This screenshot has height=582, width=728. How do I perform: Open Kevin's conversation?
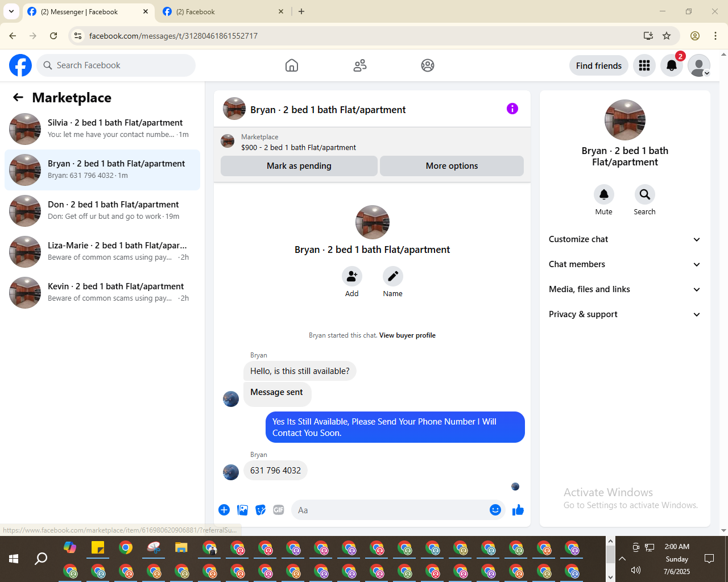point(102,293)
